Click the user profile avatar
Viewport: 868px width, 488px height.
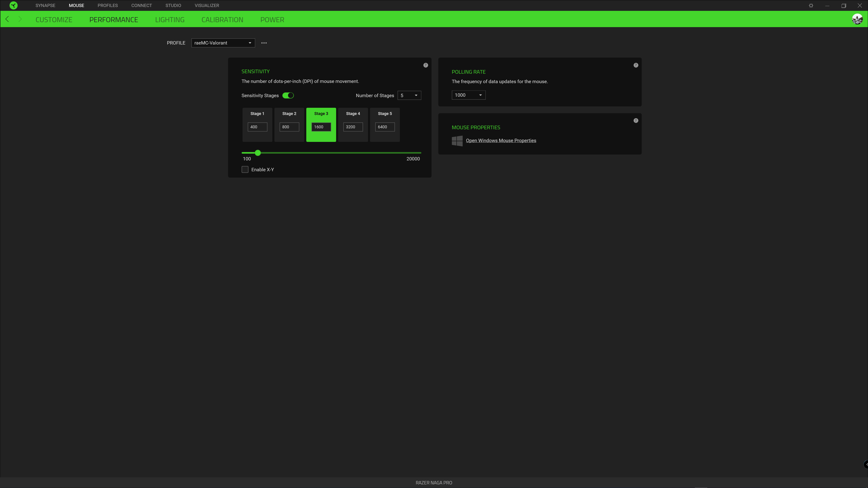[x=857, y=19]
